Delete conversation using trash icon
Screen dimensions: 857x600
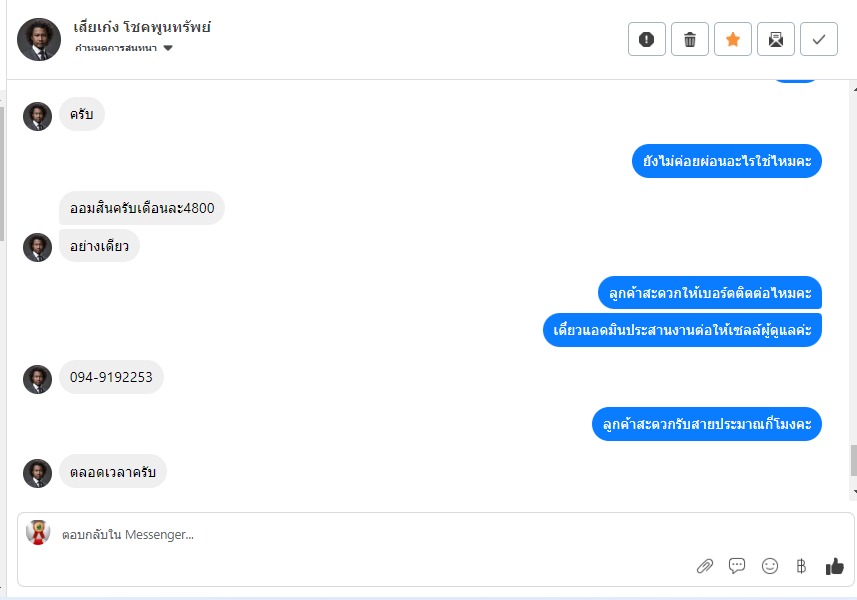click(690, 39)
